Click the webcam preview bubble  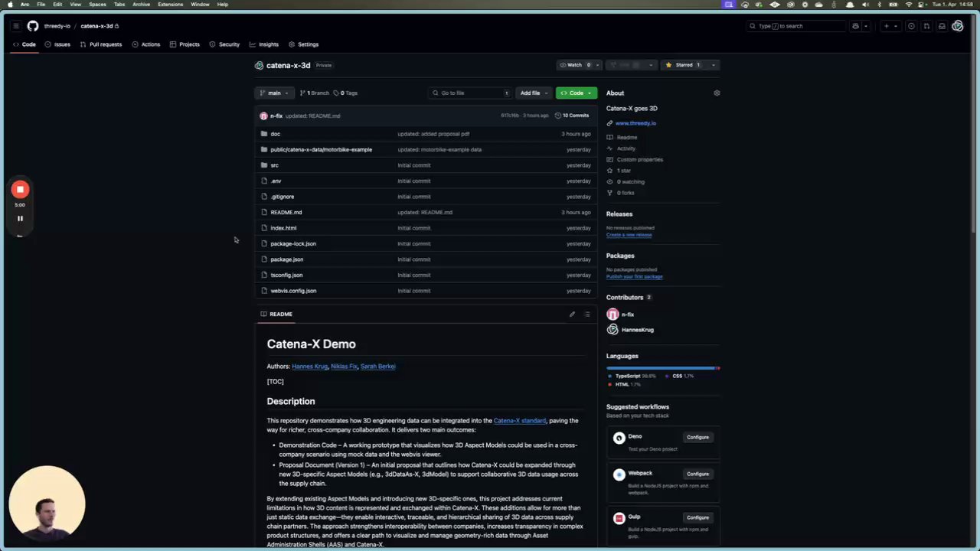[47, 503]
